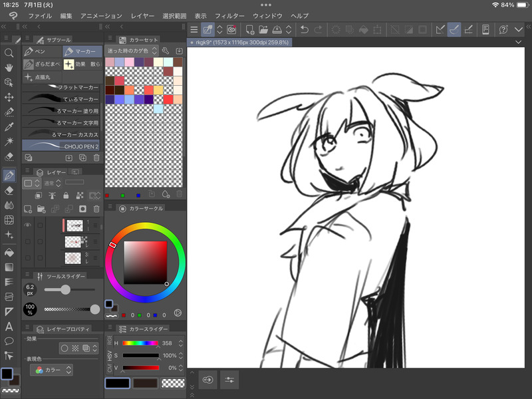The width and height of the screenshot is (532, 399).
Task: Toggle lock transparent pixels icon
Action: click(80, 196)
